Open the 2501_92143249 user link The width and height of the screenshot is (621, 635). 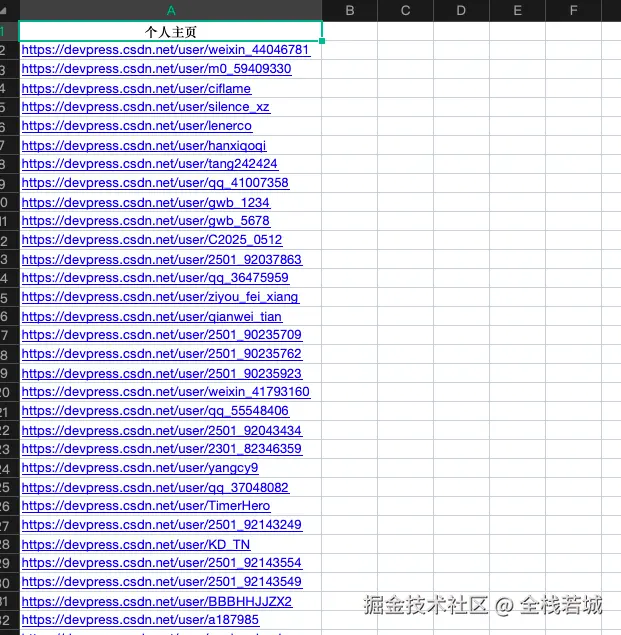pos(162,525)
